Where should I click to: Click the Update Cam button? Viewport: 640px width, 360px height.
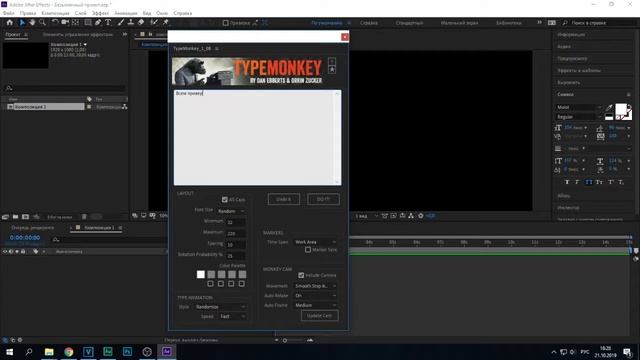pyautogui.click(x=320, y=316)
